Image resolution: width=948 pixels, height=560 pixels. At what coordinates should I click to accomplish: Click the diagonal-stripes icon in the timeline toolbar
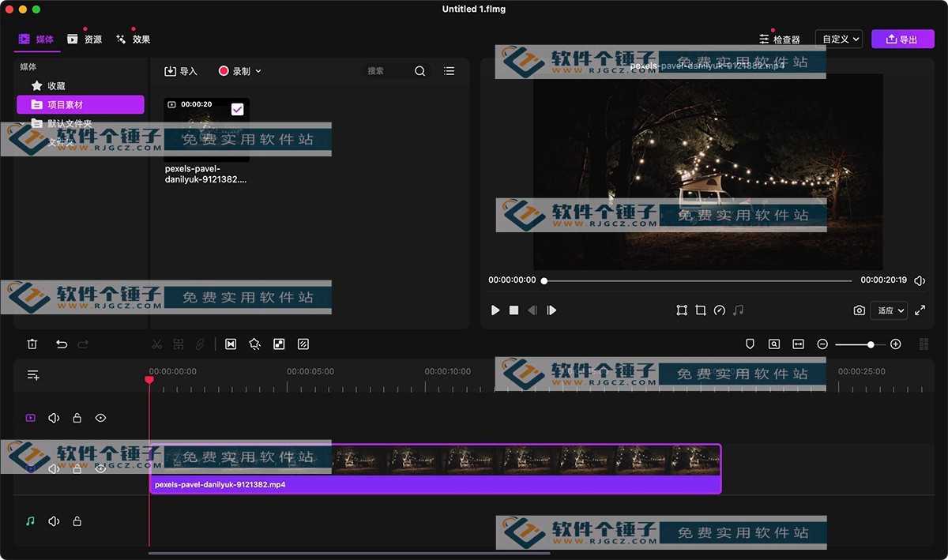tap(303, 344)
